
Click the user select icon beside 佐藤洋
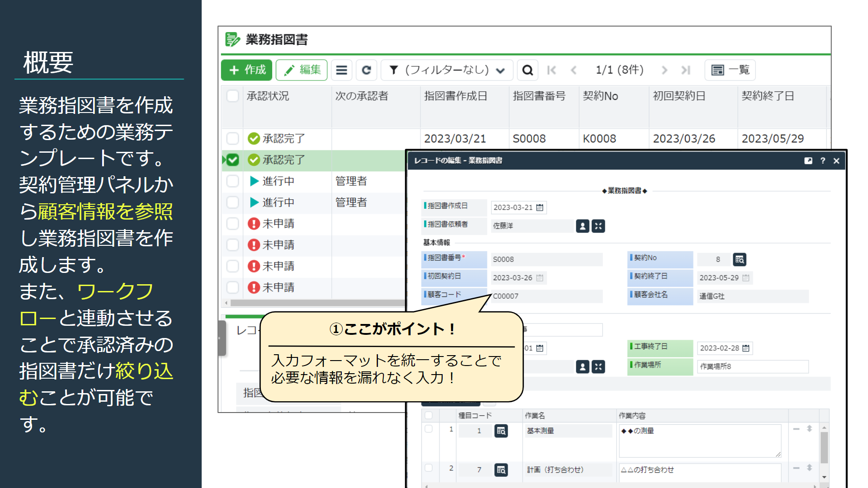click(x=583, y=226)
